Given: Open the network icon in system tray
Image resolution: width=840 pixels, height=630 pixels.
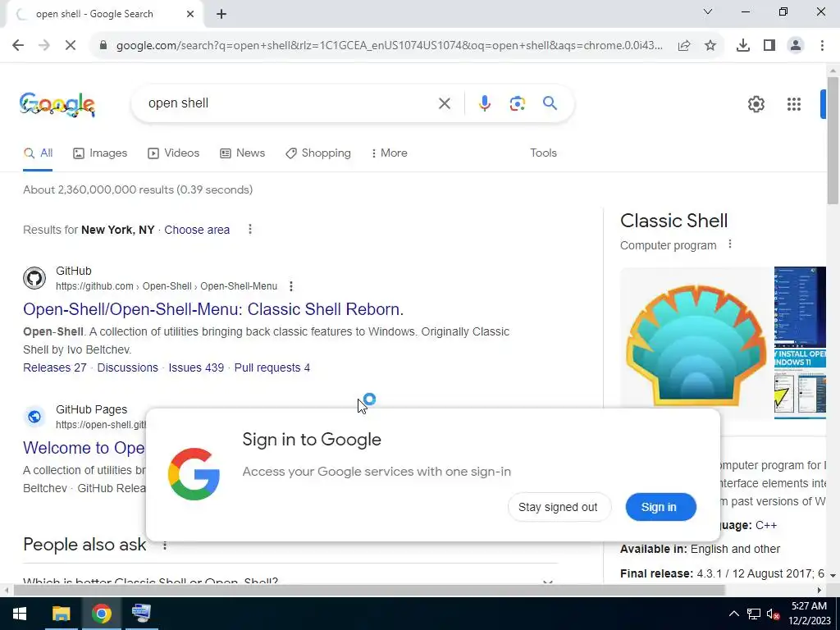Looking at the screenshot, I should tap(754, 614).
